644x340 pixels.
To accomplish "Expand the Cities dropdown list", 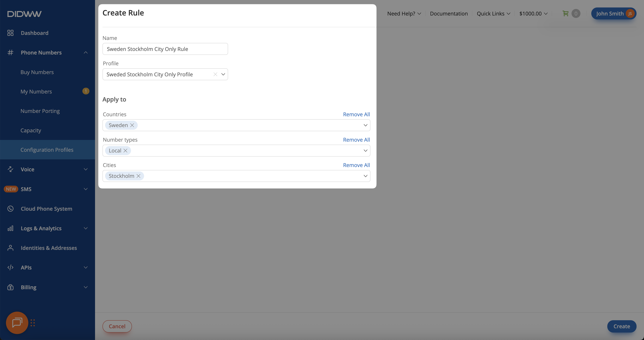I will (x=365, y=176).
